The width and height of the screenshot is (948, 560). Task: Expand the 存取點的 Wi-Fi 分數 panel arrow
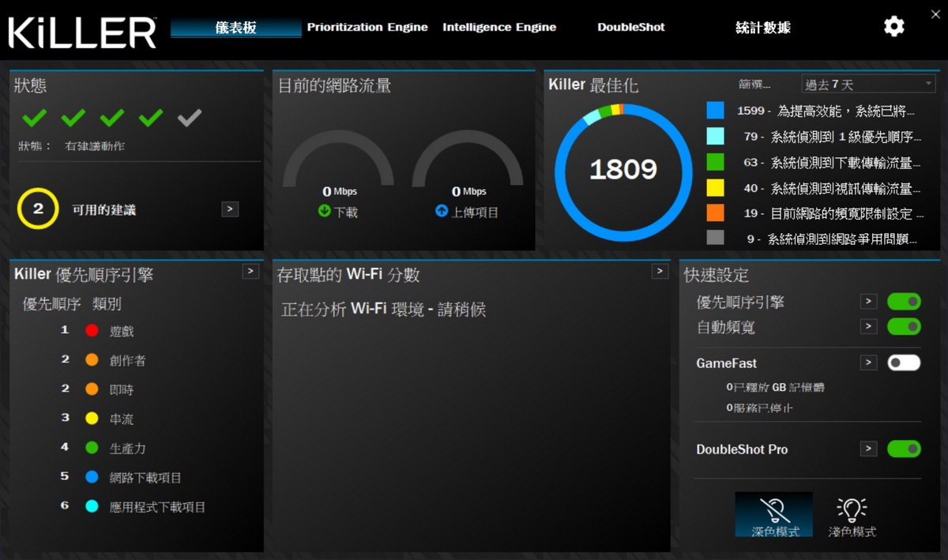[x=660, y=271]
